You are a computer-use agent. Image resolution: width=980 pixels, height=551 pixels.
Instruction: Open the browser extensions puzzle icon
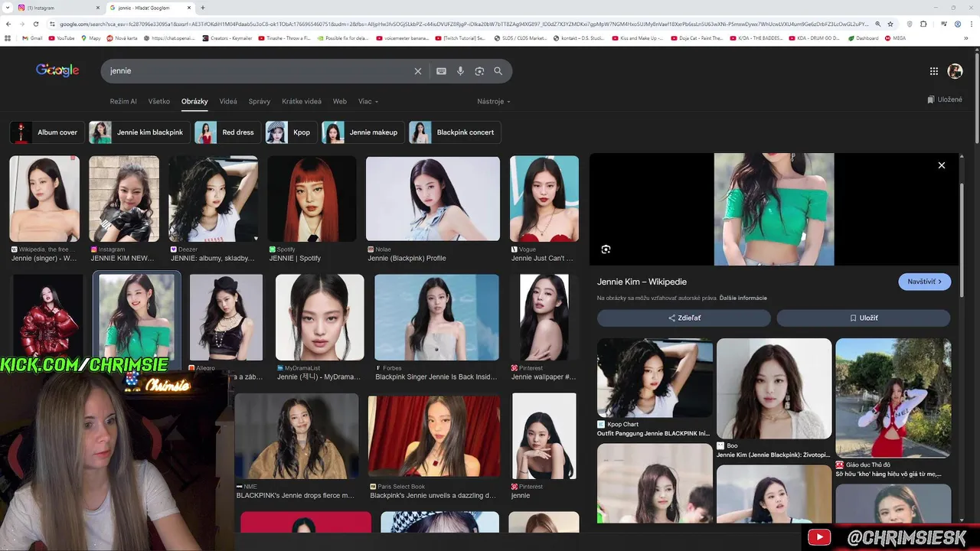click(x=923, y=24)
